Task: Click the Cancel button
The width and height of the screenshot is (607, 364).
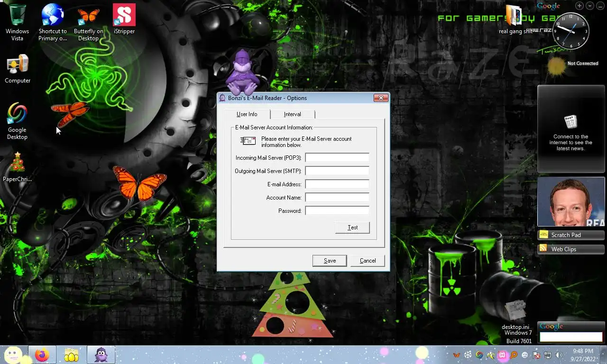Action: click(368, 261)
